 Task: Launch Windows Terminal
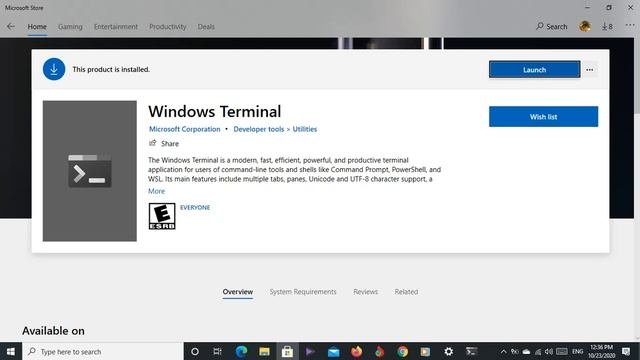tap(534, 70)
